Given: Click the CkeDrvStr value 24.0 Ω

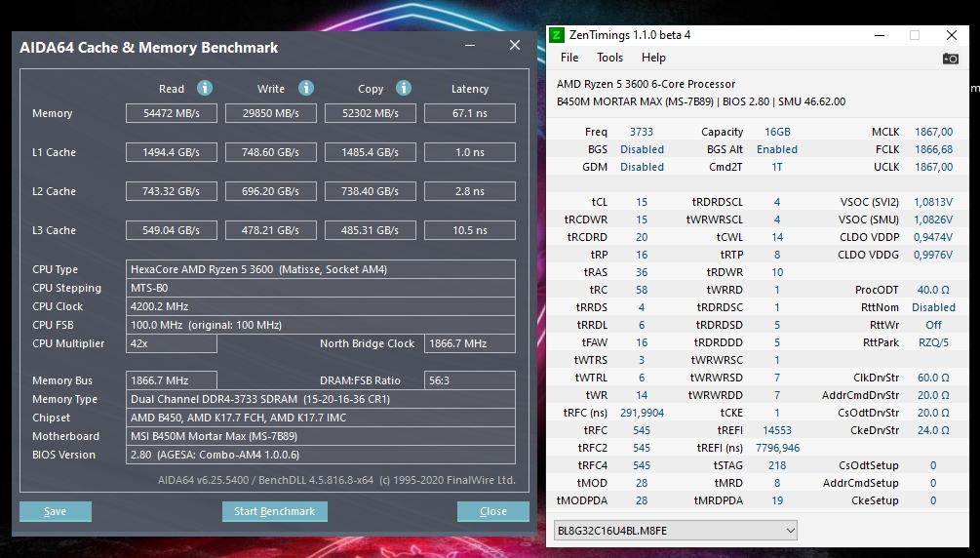Looking at the screenshot, I should pyautogui.click(x=933, y=430).
